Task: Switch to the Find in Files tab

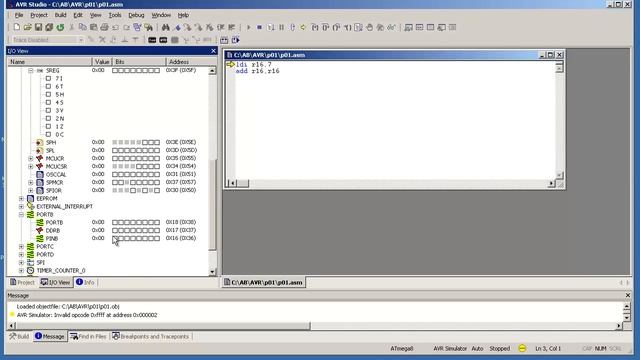Action: click(88, 336)
